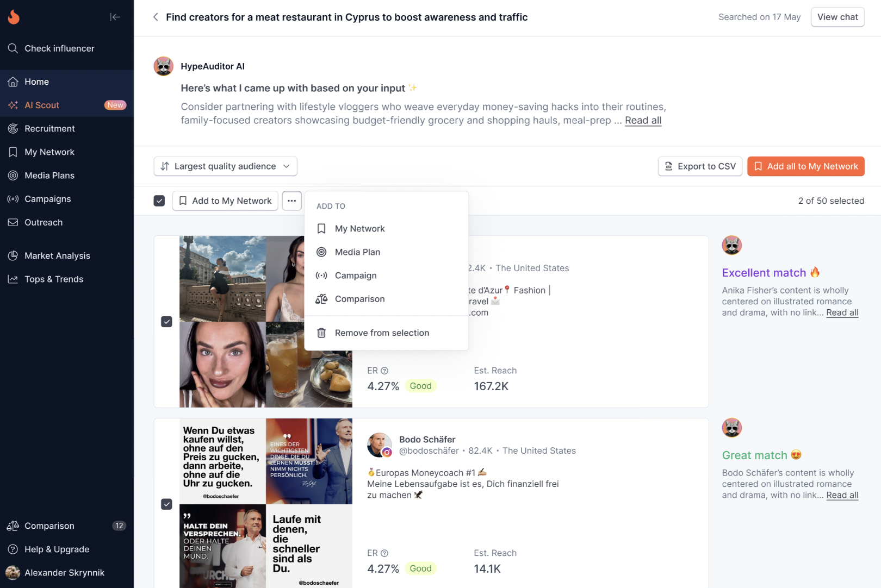Uncheck the first creator's checkbox
Image resolution: width=881 pixels, height=588 pixels.
[167, 322]
